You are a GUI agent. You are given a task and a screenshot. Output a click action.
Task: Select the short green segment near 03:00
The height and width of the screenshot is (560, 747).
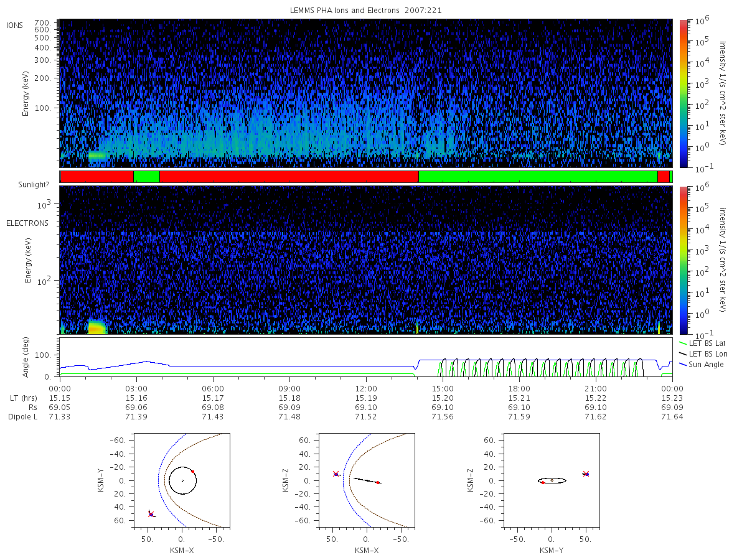click(146, 177)
